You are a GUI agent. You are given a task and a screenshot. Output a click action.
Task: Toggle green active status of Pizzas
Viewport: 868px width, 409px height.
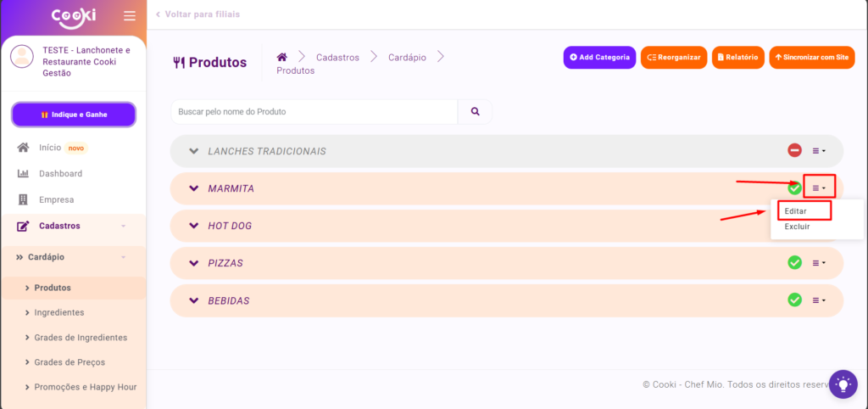pyautogui.click(x=794, y=263)
